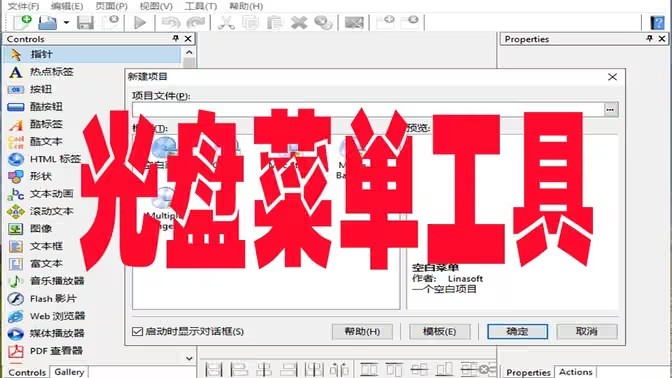Viewport: 672px width, 378px height.
Task: Close the Properties panel
Action: point(662,39)
